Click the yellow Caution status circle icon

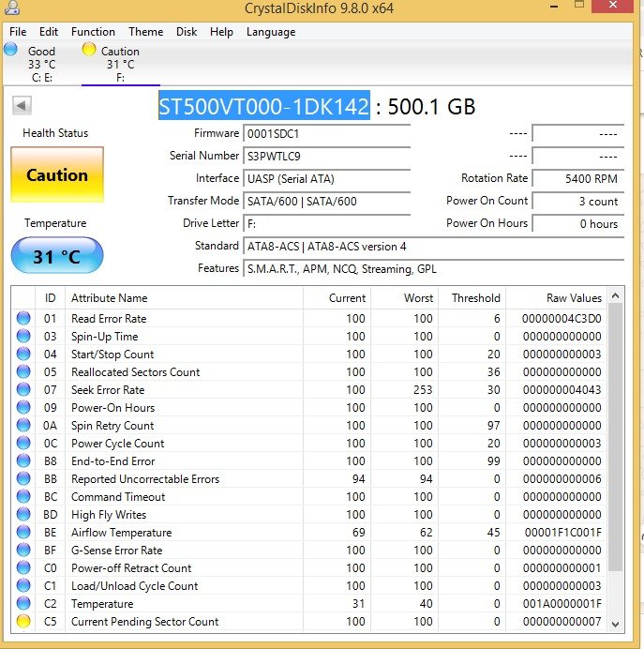coord(88,50)
